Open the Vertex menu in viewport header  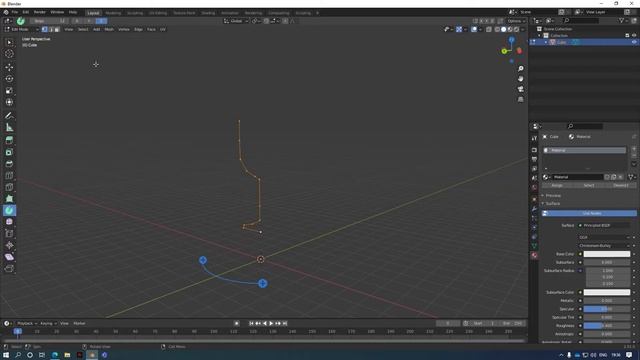(x=124, y=29)
